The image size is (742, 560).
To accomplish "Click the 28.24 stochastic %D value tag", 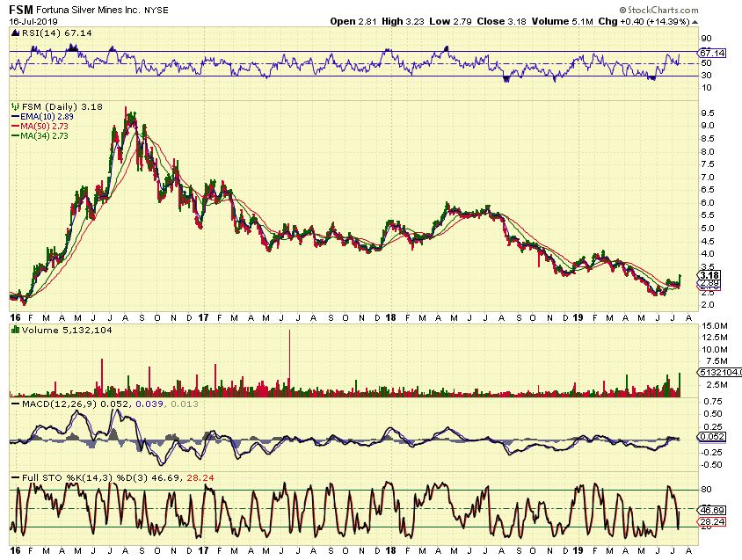I will [x=712, y=521].
